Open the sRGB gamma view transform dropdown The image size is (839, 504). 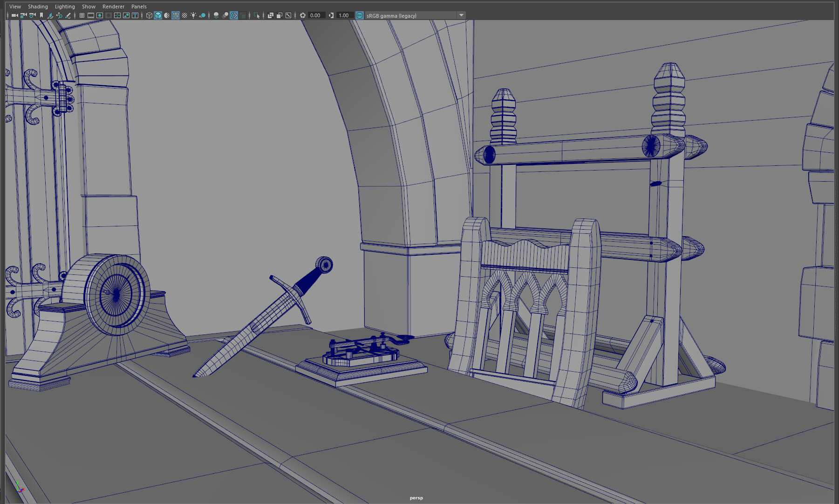click(461, 15)
